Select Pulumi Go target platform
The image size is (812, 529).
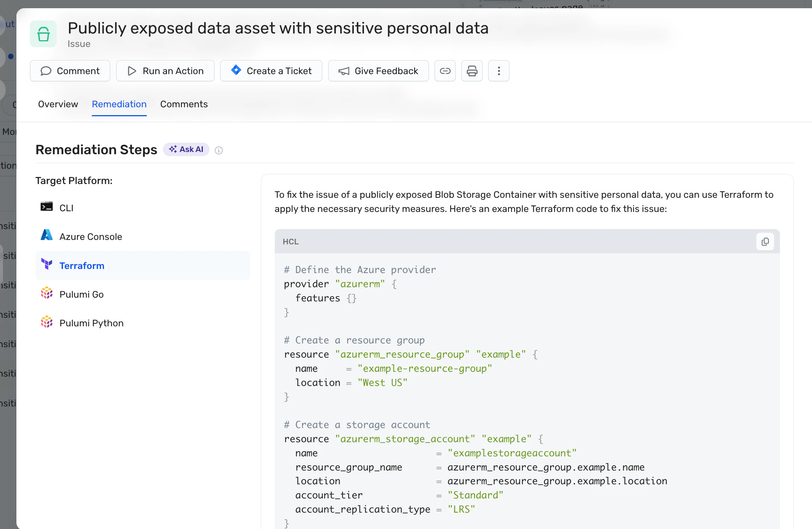coord(143,294)
